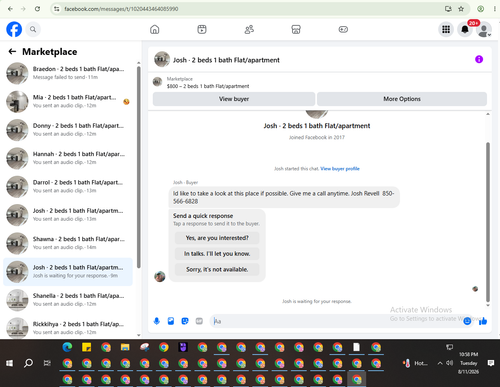Open the Windows notification center
500x387 pixels.
point(491,363)
